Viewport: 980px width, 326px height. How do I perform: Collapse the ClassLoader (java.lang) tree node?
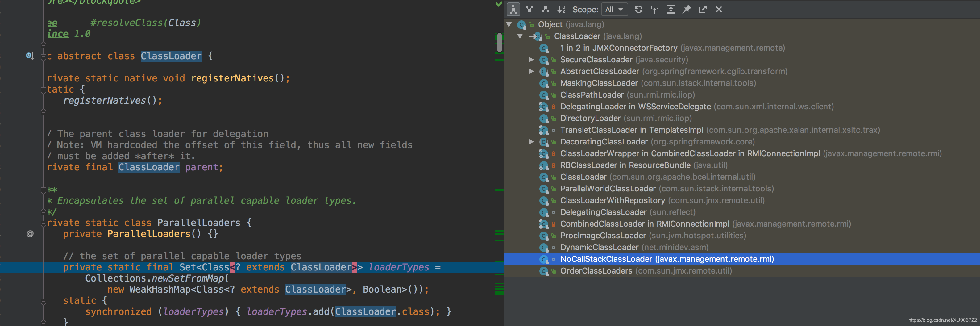520,36
